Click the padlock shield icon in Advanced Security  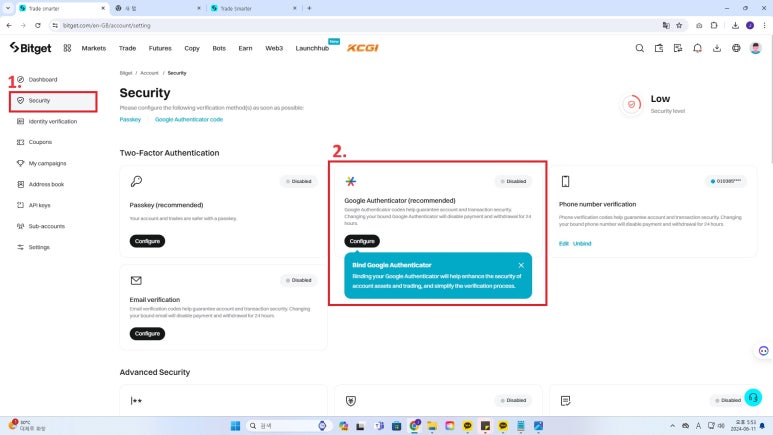click(x=351, y=401)
